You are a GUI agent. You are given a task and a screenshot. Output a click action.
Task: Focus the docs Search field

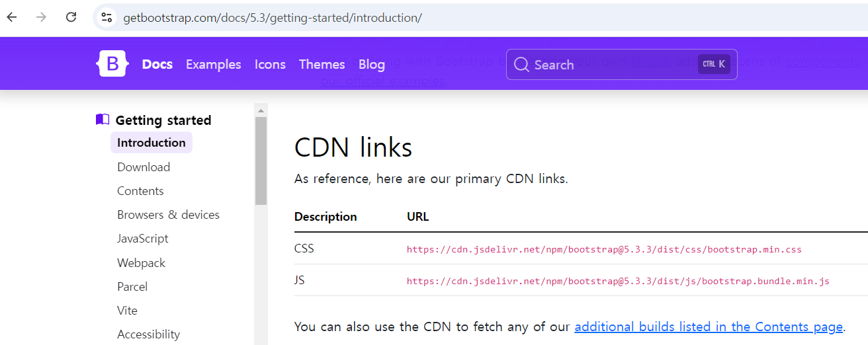[622, 65]
